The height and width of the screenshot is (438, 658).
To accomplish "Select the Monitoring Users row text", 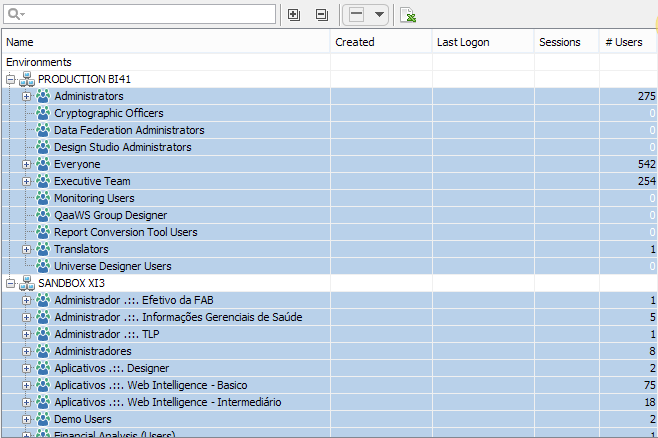I will pyautogui.click(x=94, y=198).
